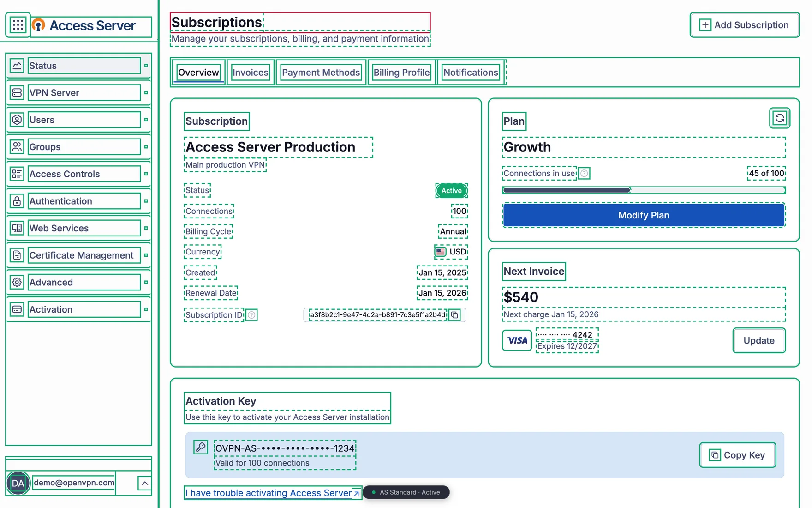
Task: Click the Access Server Production subscription name
Action: click(270, 147)
